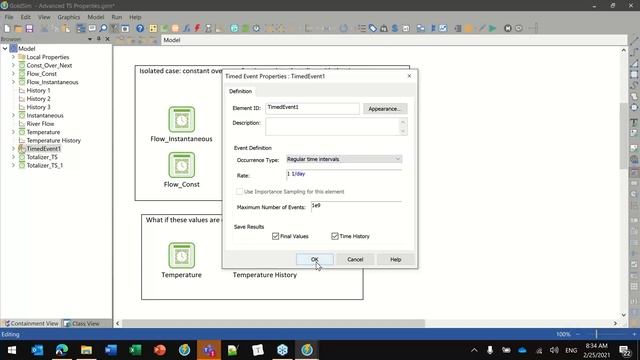640x360 pixels.
Task: Click the blue question mark Help icon
Action: coord(140,29)
